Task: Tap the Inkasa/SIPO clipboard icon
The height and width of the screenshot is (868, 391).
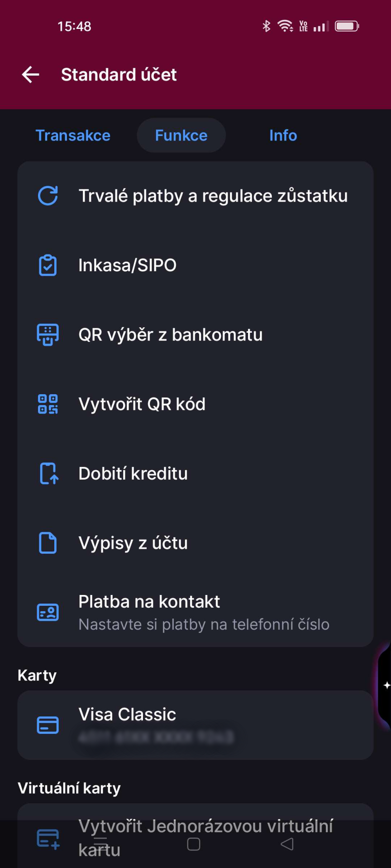Action: coord(48,265)
